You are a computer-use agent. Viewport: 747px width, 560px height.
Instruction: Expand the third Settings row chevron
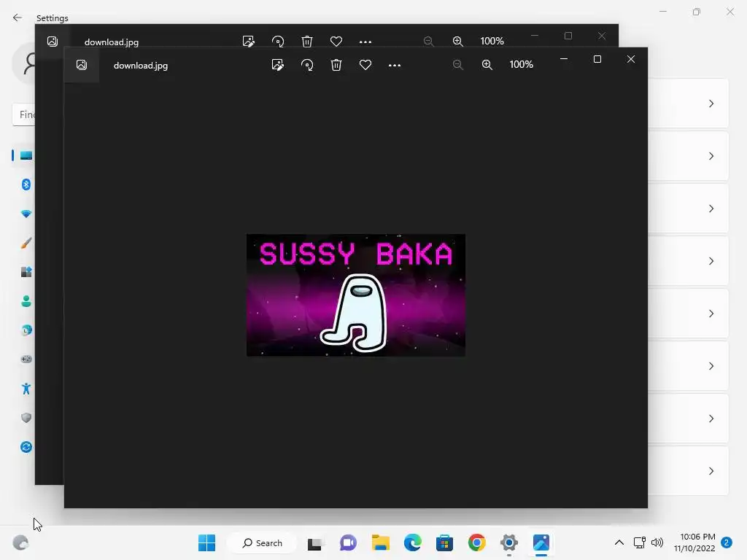click(x=711, y=209)
